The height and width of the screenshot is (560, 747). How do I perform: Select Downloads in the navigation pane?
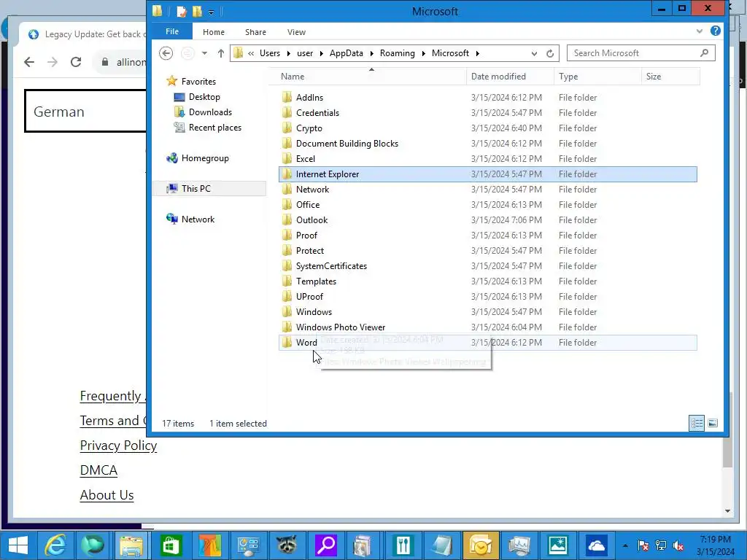pyautogui.click(x=210, y=112)
